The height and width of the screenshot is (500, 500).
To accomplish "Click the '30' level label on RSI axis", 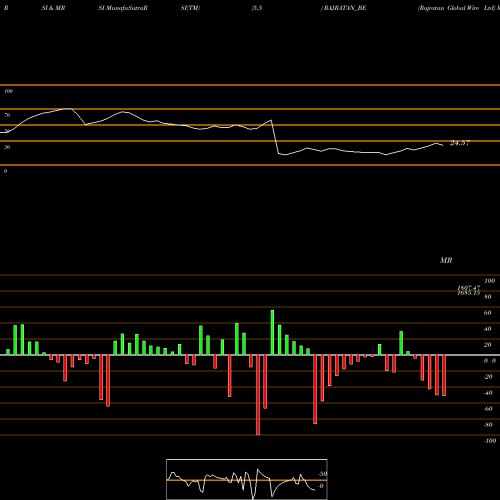I will [x=7, y=147].
